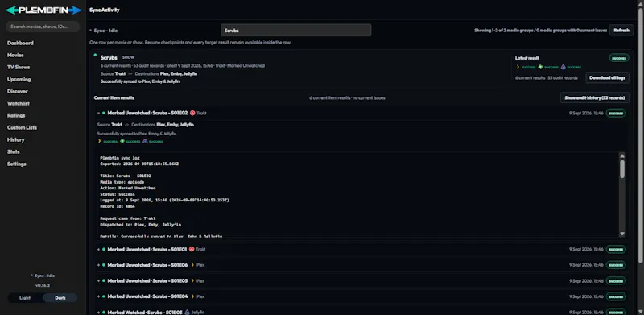This screenshot has height=315, width=644.
Task: Click the Request came from: Trakt log line
Action: tap(128, 218)
